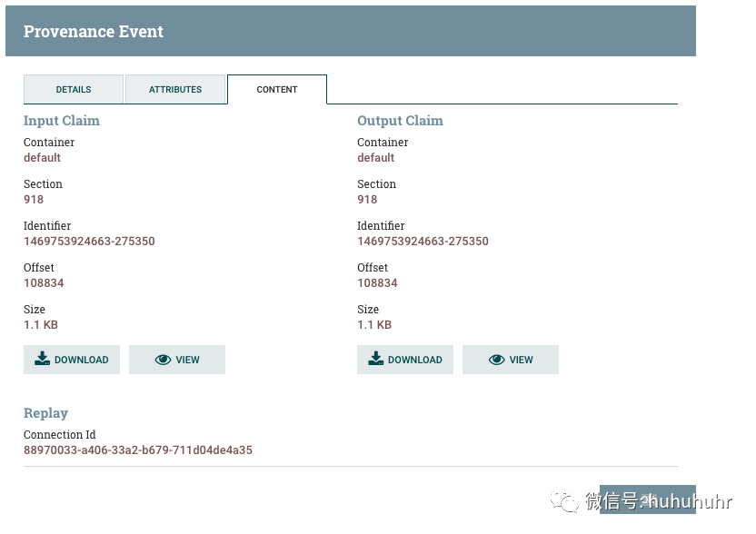This screenshot has height=534, width=756.
Task: Click the Connection Id label
Action: pos(60,435)
